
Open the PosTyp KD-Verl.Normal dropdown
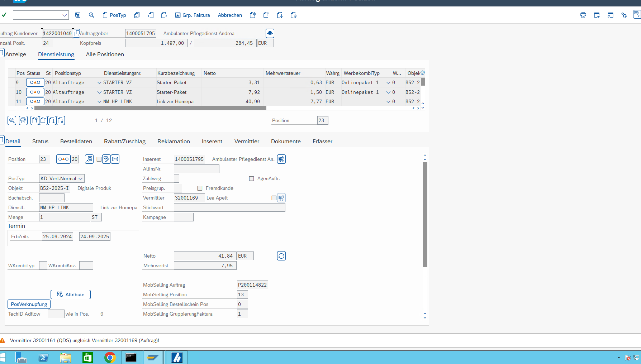(x=81, y=178)
